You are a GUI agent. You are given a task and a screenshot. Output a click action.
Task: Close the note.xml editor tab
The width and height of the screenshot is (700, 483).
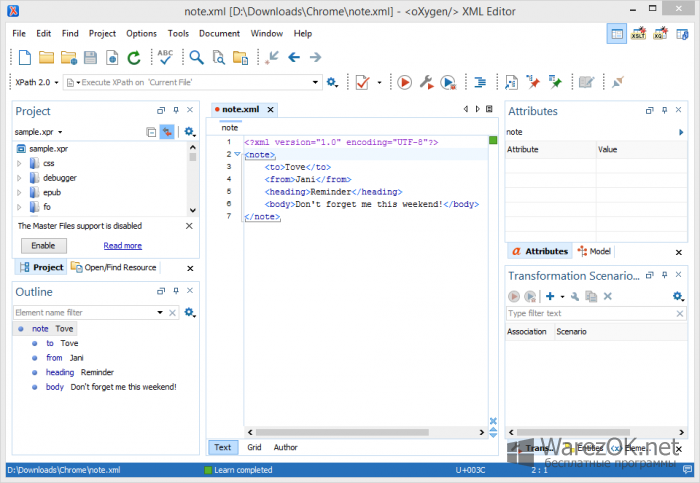click(271, 109)
